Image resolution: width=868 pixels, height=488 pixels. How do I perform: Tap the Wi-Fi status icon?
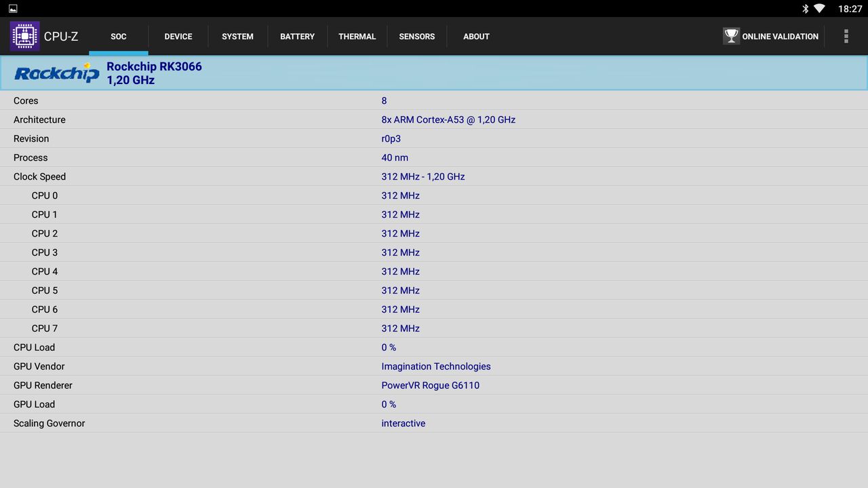click(x=819, y=9)
